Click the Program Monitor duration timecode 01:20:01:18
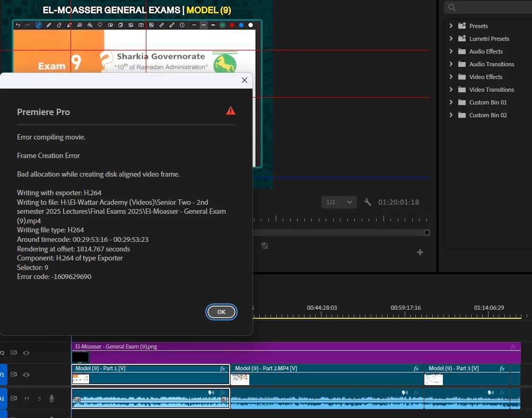This screenshot has width=532, height=418. tap(399, 202)
